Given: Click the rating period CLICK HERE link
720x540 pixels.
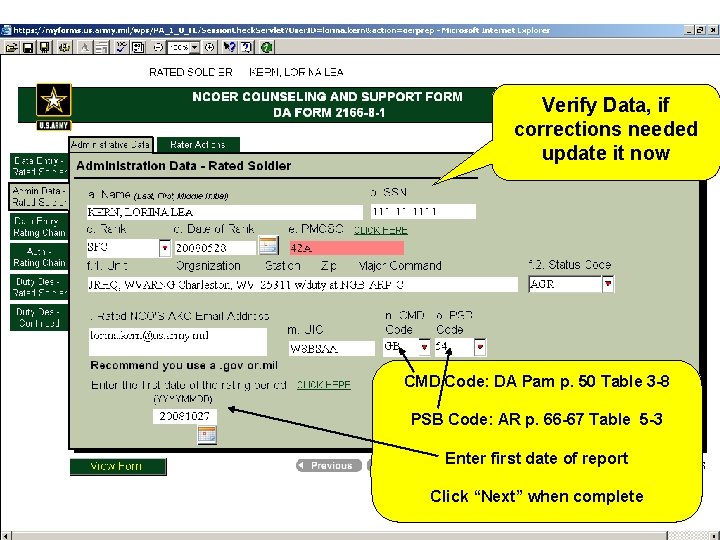Looking at the screenshot, I should tap(324, 385).
